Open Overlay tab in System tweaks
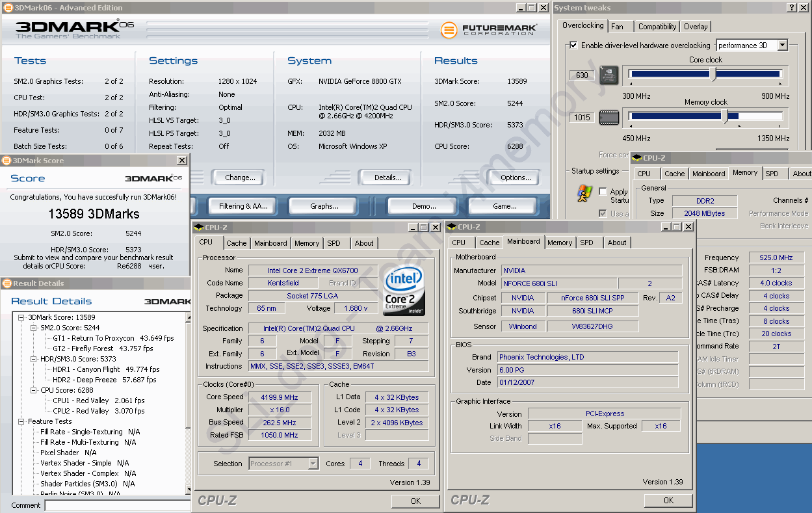 click(x=696, y=27)
